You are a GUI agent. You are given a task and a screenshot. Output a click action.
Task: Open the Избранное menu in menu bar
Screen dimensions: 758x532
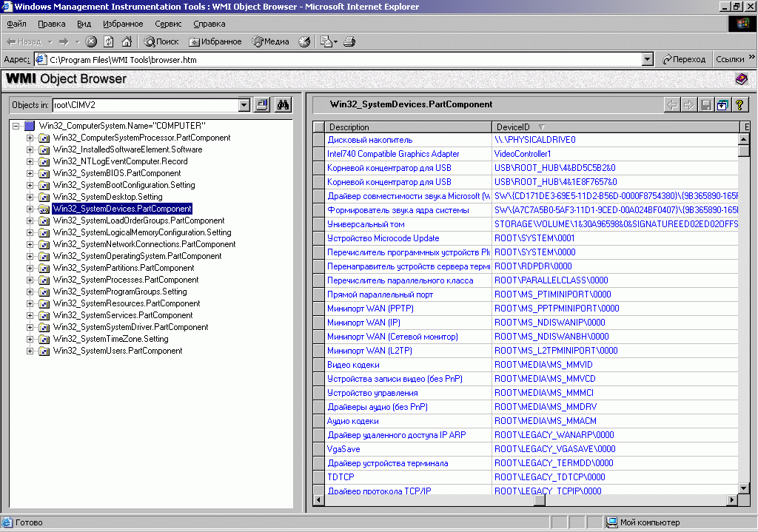(x=123, y=24)
